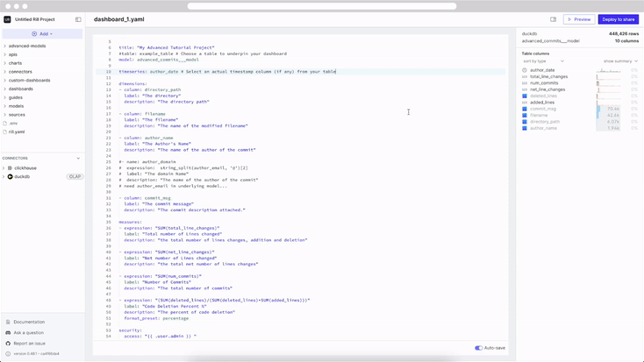The image size is (644, 362).
Task: Click the Discord icon beside Ask a question
Action: [8, 333]
